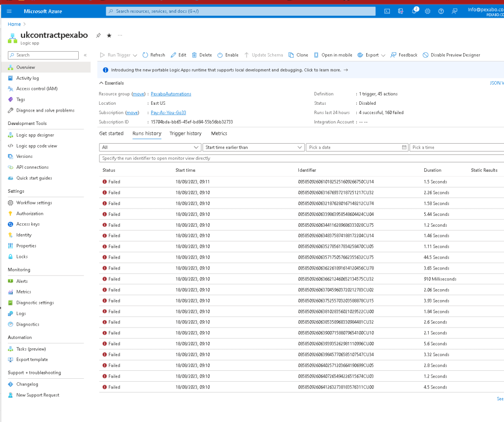Open the date picker calendar icon
The width and height of the screenshot is (504, 422).
(x=404, y=148)
